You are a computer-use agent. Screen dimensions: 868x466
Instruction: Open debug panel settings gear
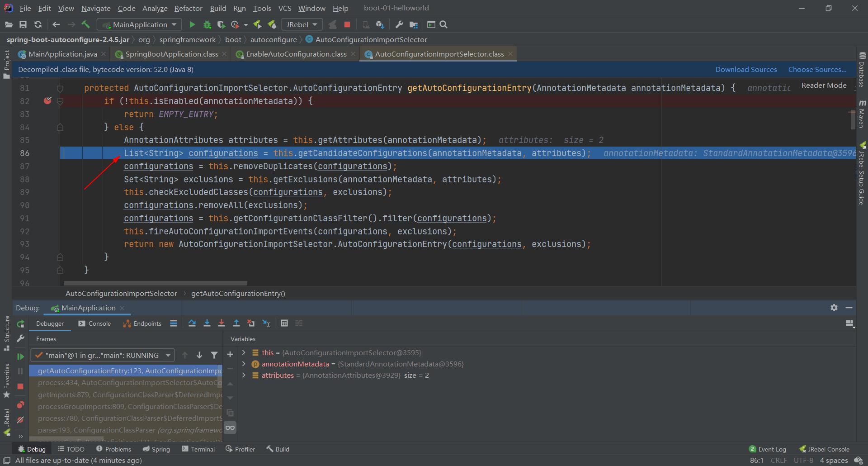click(834, 308)
